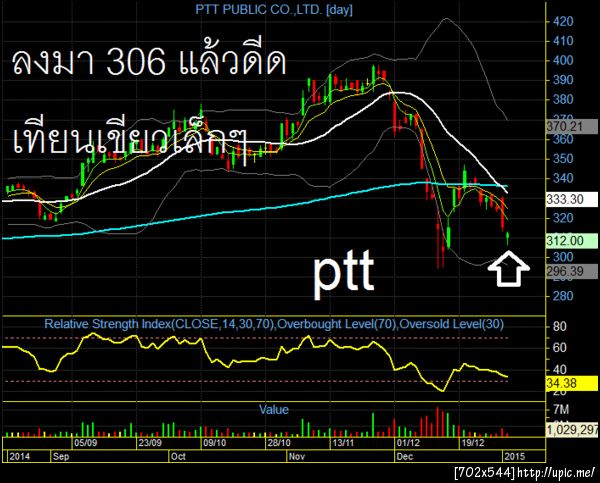Screen dimensions: 600x483
Task: Click the chart title PTT PUBLIC CO.,LTD. [day]
Action: point(274,9)
